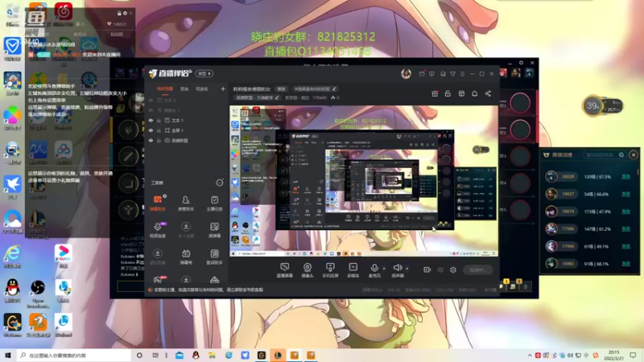Open the toolbox more-options circle icon

(220, 183)
